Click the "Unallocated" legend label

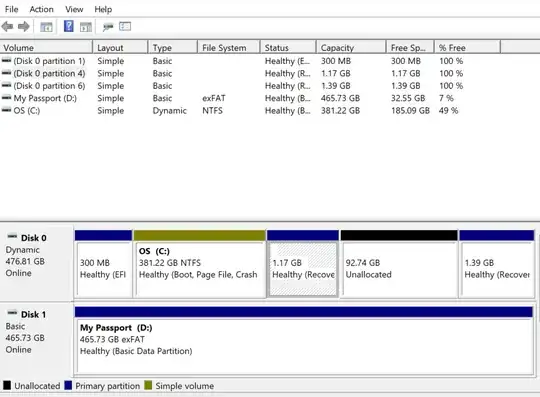[37, 386]
